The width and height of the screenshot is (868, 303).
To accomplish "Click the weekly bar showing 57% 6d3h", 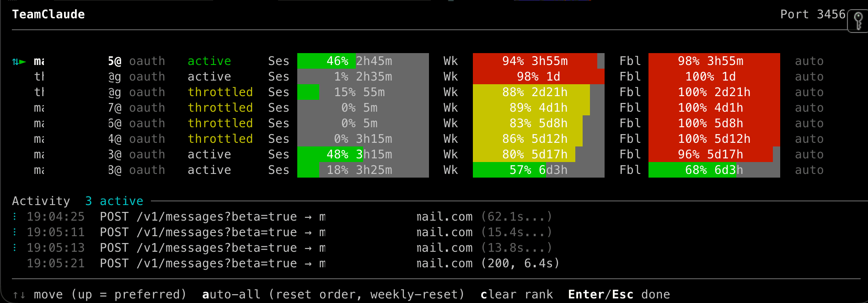I will coord(539,170).
